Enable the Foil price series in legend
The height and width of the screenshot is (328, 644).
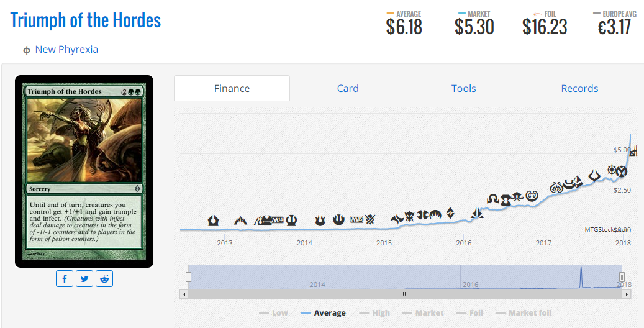pyautogui.click(x=469, y=313)
